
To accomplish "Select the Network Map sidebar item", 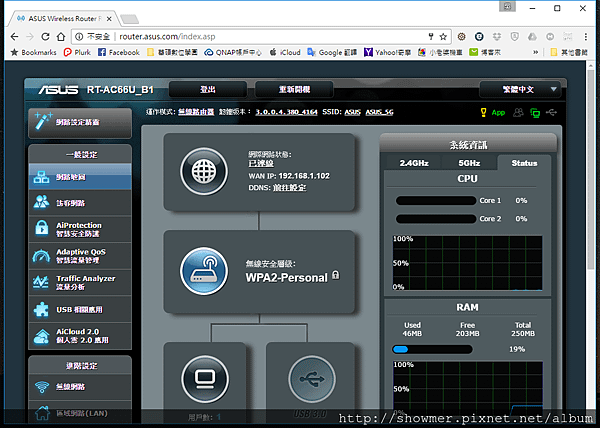I will click(80, 177).
